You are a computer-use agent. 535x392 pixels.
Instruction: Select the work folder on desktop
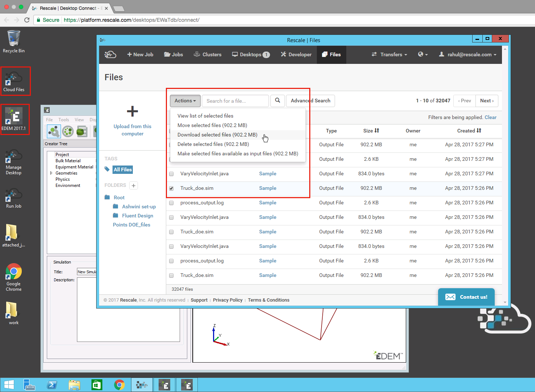click(14, 313)
